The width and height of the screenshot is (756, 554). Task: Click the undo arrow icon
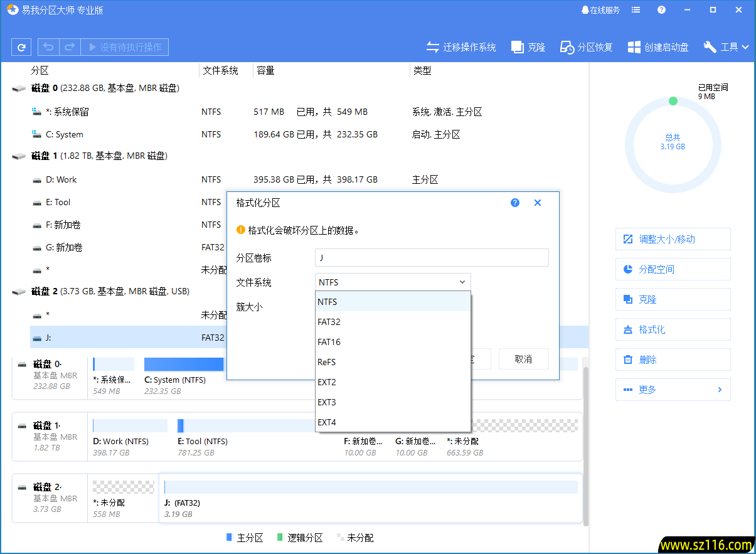coord(45,46)
